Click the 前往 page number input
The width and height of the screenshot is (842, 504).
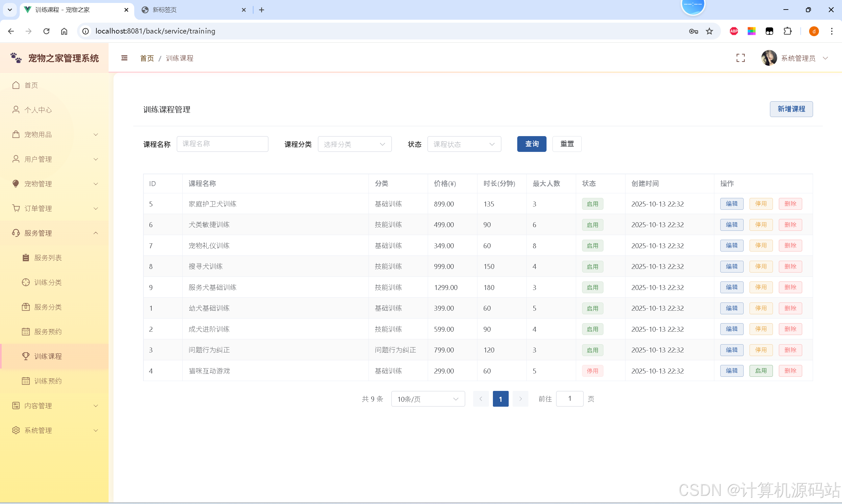click(x=570, y=399)
